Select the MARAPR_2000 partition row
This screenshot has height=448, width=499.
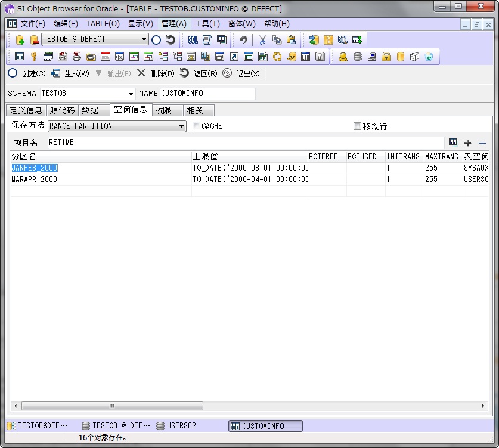(x=249, y=180)
